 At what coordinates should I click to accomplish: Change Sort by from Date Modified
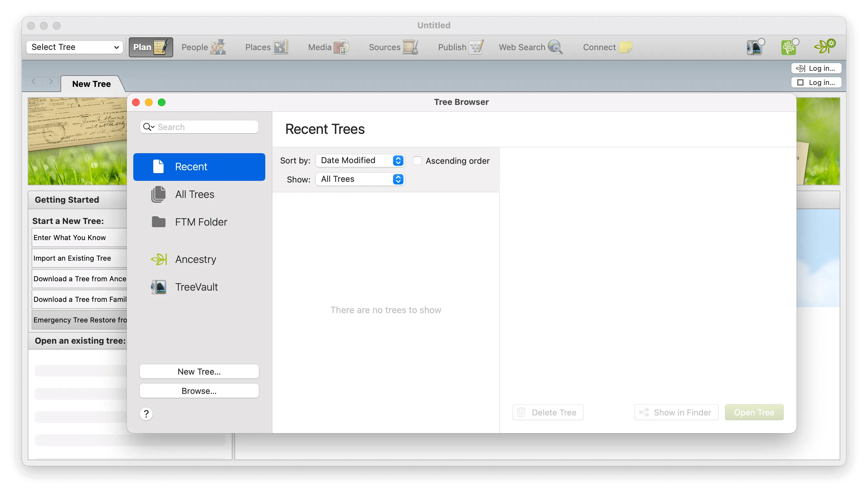point(360,161)
